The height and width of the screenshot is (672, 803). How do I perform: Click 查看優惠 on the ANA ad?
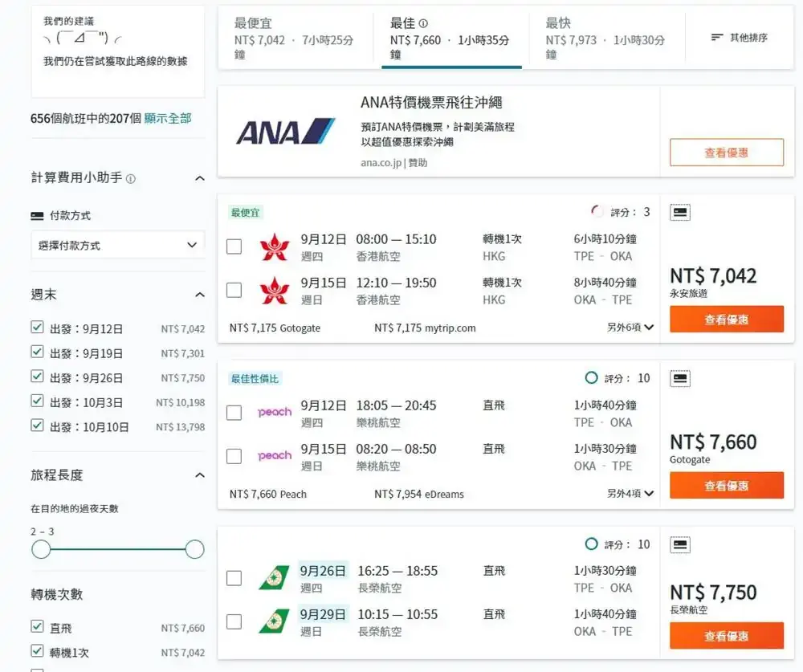tap(726, 153)
